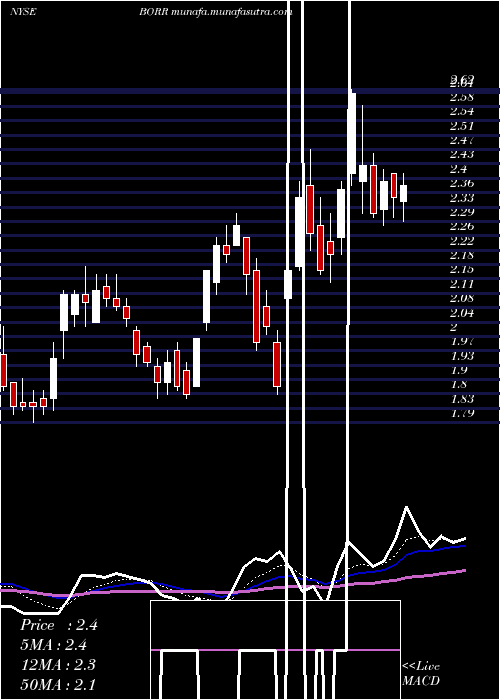Pick the 2.15 price axis label
500x700 pixels.
[x=462, y=270]
